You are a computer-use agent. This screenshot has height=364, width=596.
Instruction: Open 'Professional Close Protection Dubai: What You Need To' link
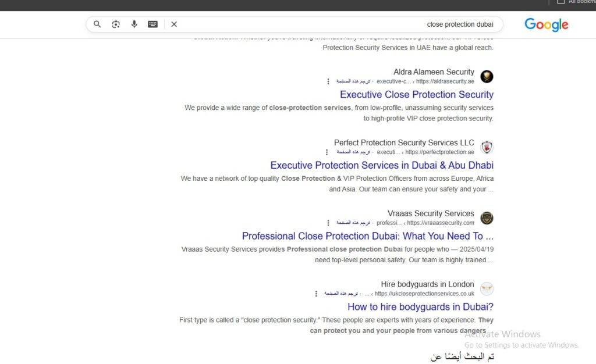[x=368, y=236]
